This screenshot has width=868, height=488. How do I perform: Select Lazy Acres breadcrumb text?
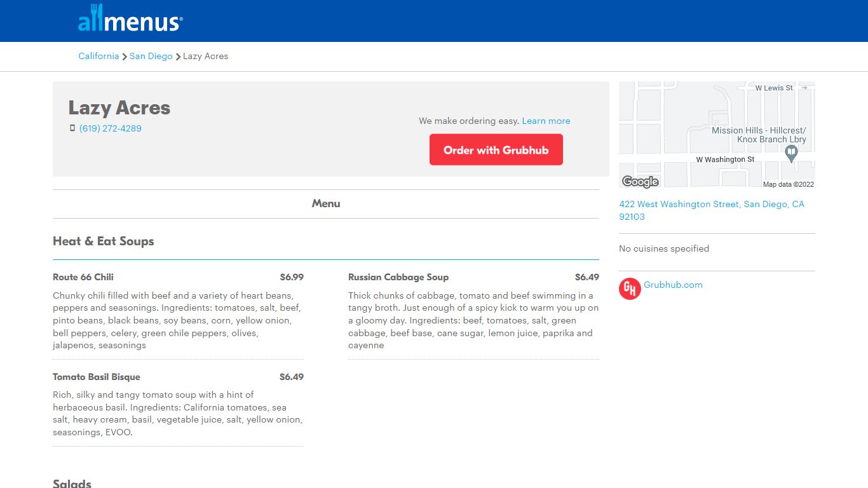(205, 56)
